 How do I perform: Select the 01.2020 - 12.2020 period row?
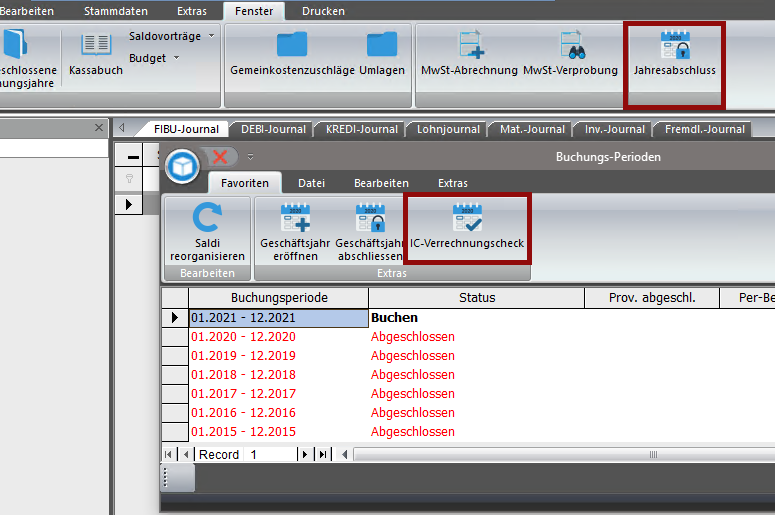click(278, 337)
